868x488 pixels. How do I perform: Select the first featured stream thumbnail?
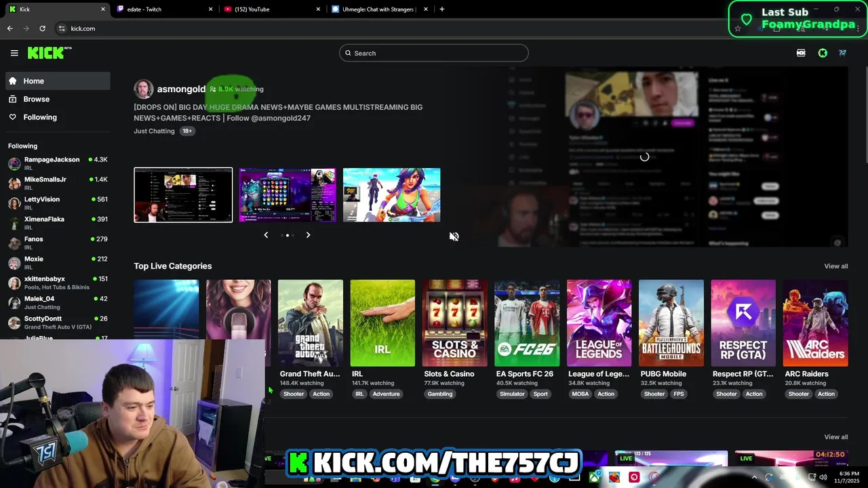click(x=183, y=195)
